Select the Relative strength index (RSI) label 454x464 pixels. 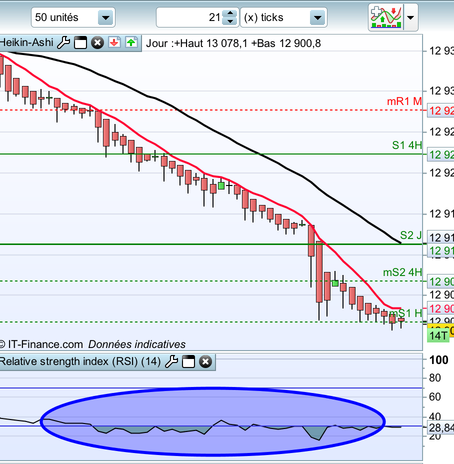coord(80,362)
